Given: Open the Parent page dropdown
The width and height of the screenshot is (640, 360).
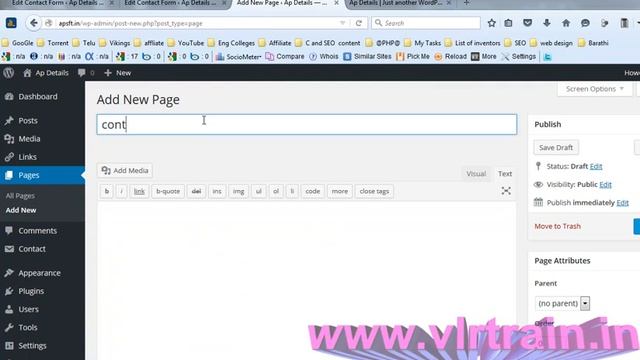Looking at the screenshot, I should (562, 303).
